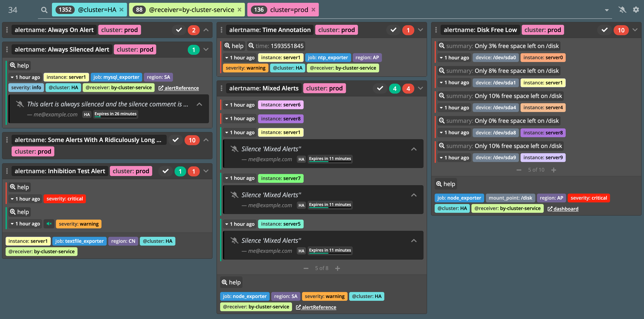
Task: Click the inhibited muted speaker icon
Action: (x=49, y=224)
